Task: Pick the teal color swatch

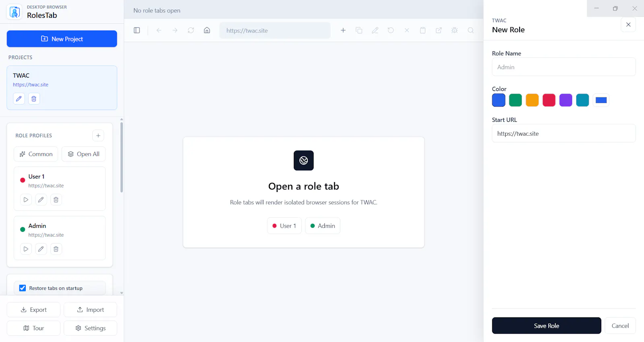Action: pos(582,100)
